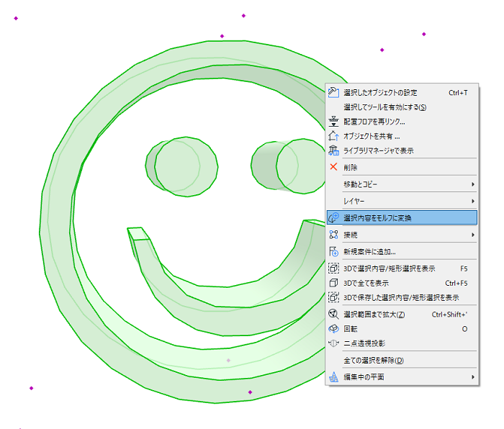
Task: Open 移動とコピー menu item
Action: coord(402,184)
